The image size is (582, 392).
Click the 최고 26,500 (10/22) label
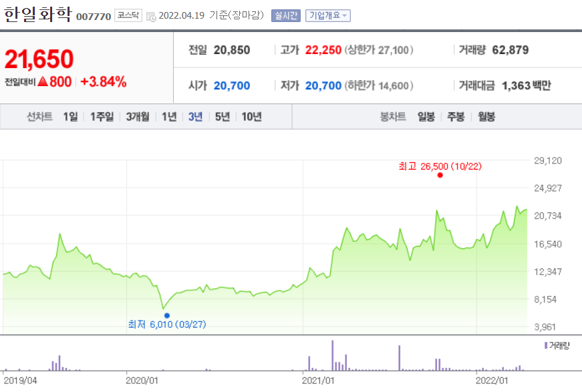coord(440,166)
